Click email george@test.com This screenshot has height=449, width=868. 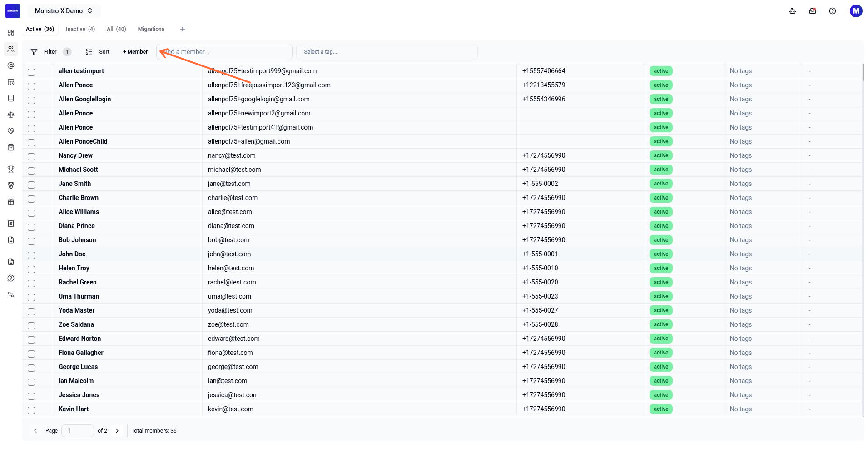coord(233,367)
